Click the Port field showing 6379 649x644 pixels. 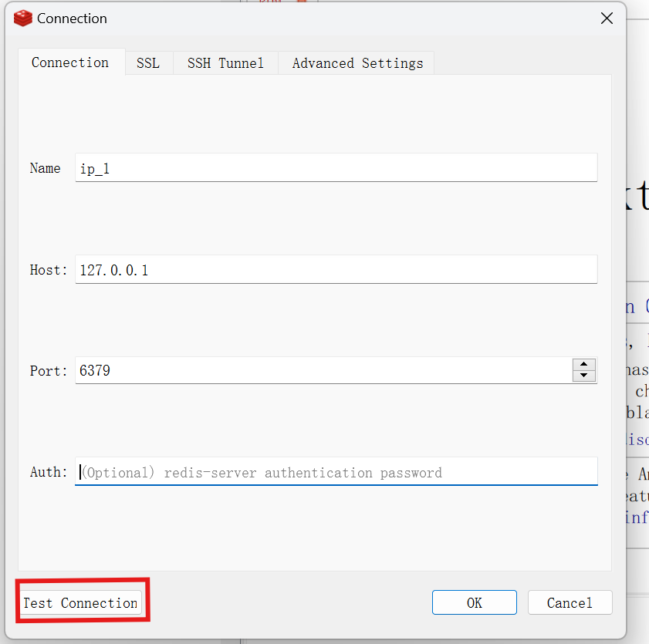pos(309,370)
